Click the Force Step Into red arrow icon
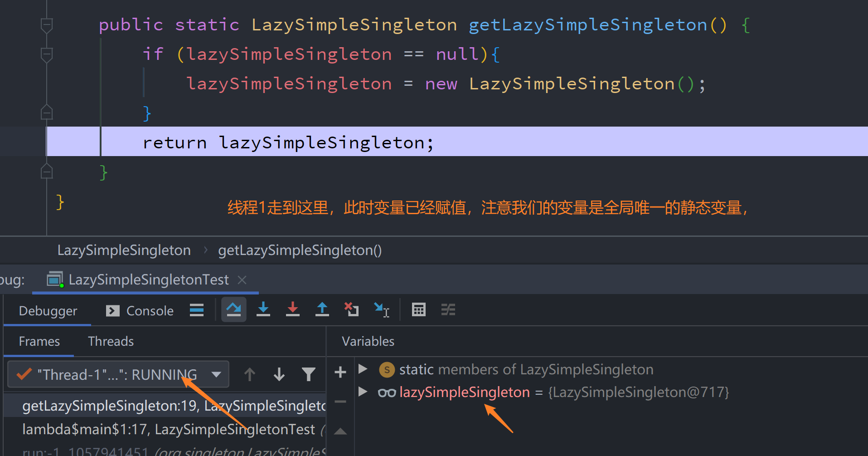This screenshot has width=868, height=456. (293, 310)
